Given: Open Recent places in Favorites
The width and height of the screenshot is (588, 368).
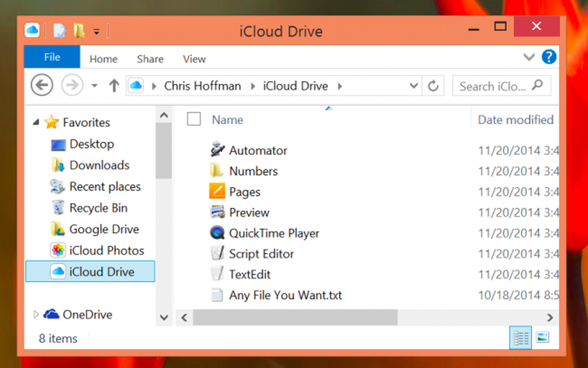Looking at the screenshot, I should (105, 186).
